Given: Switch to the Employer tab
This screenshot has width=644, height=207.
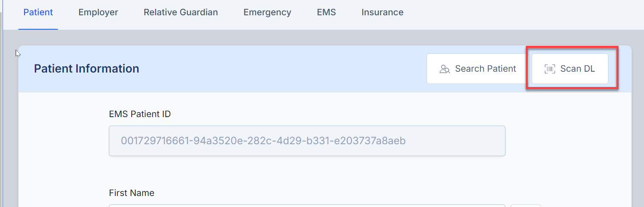Looking at the screenshot, I should point(98,12).
